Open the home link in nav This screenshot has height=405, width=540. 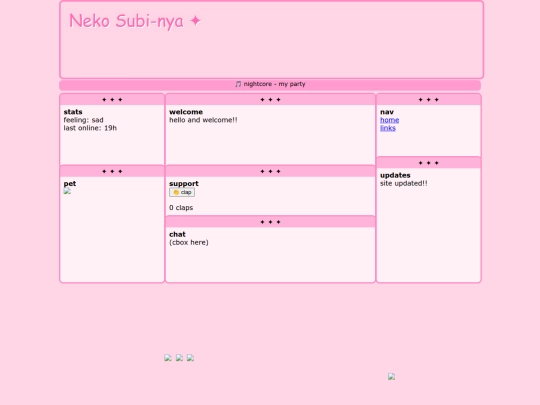tap(390, 120)
